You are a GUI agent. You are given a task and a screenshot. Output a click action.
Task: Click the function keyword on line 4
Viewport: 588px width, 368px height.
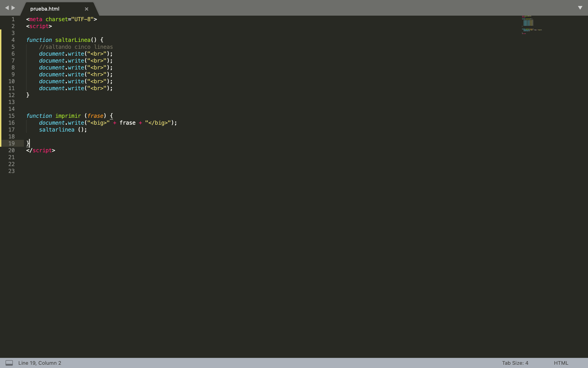[x=39, y=40]
